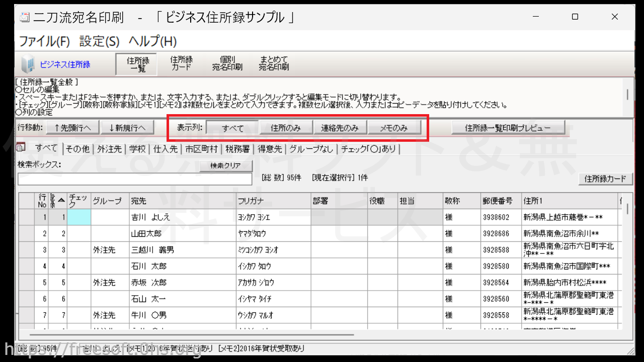Jump to the first row with ↑先頭行へ
Image resolution: width=644 pixels, height=362 pixels.
(72, 128)
